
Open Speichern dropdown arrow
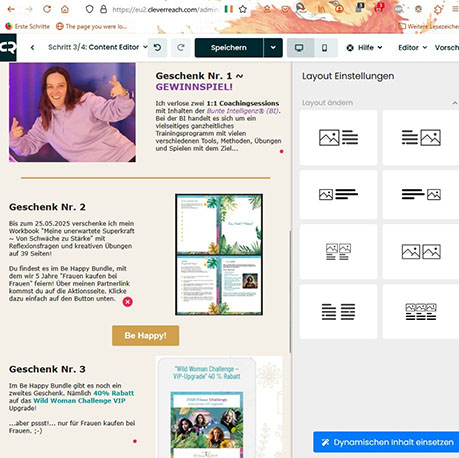pos(273,48)
